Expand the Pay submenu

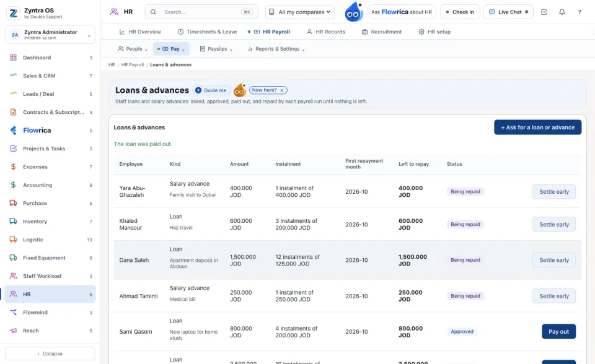click(171, 49)
